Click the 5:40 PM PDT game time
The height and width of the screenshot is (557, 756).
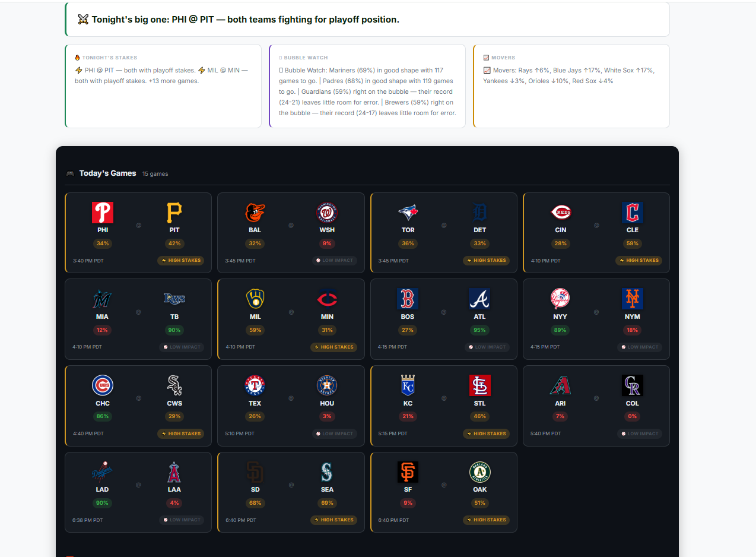[546, 433]
